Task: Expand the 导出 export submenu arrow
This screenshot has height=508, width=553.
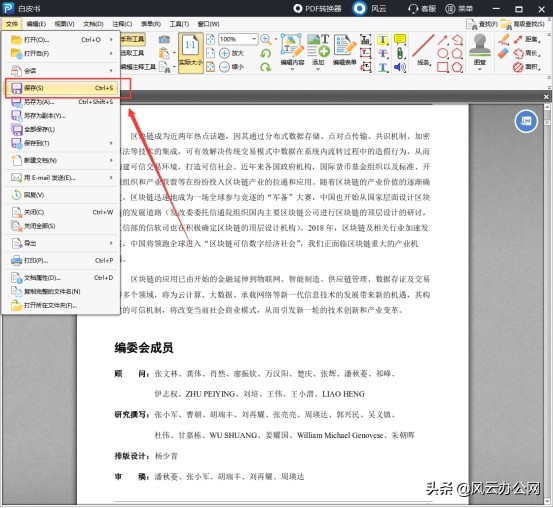Action: (111, 243)
